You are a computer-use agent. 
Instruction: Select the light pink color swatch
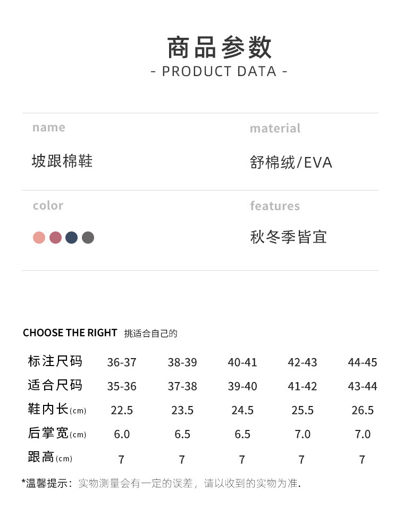pyautogui.click(x=39, y=238)
